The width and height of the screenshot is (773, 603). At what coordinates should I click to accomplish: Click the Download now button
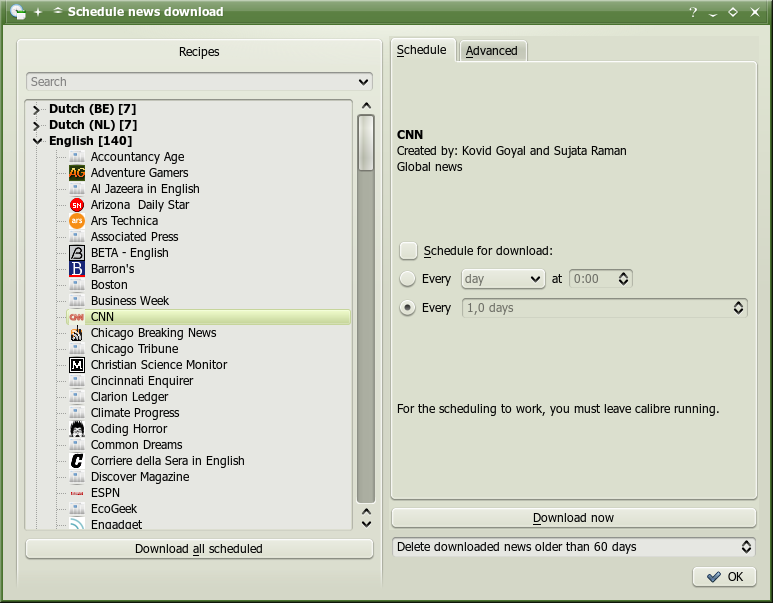pos(574,518)
